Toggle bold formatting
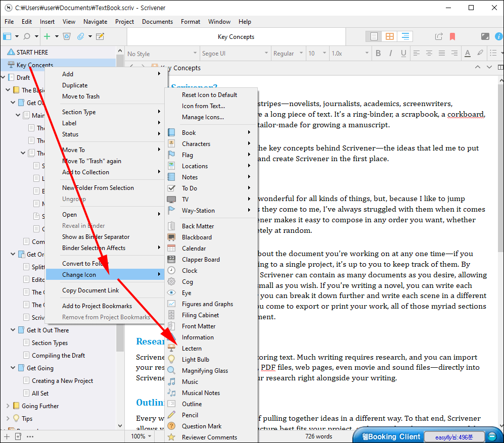 [x=378, y=53]
